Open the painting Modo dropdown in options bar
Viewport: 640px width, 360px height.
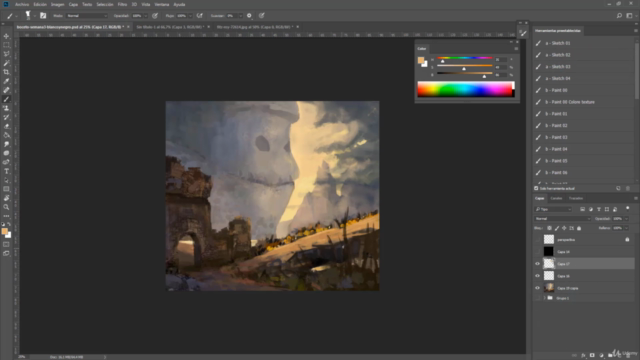pyautogui.click(x=87, y=16)
